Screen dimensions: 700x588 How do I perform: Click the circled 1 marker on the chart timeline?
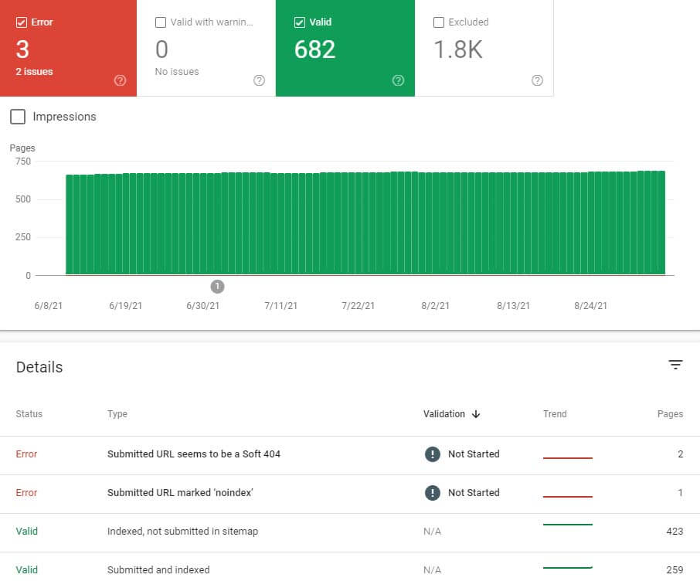click(217, 286)
